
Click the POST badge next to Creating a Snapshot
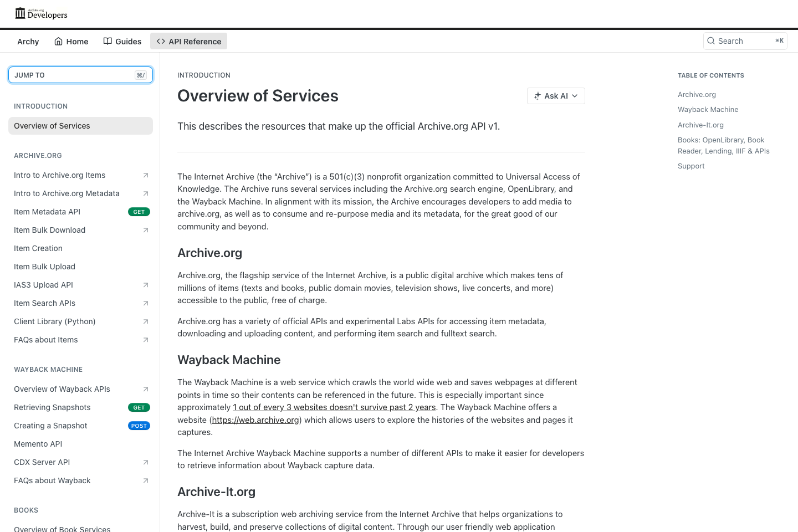[139, 426]
